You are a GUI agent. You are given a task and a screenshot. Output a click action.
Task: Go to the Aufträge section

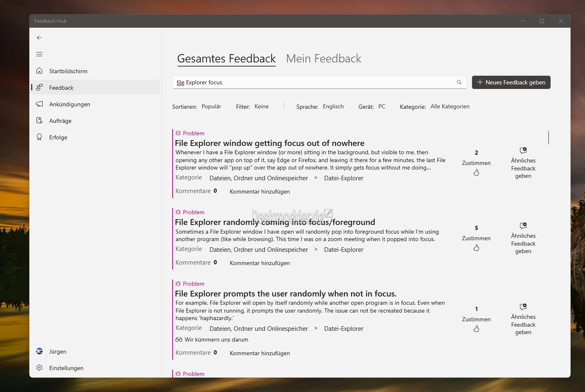96,120
